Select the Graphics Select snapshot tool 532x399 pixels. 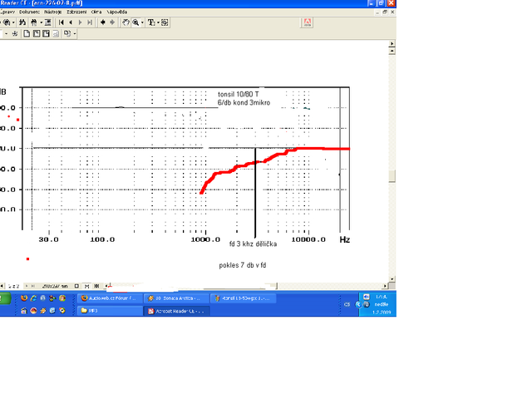[165, 22]
